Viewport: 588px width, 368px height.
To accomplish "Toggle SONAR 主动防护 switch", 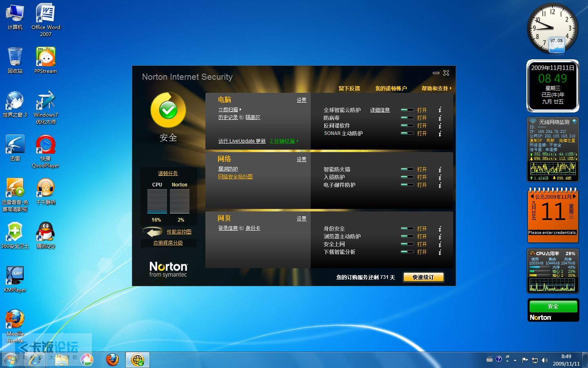I will 407,133.
